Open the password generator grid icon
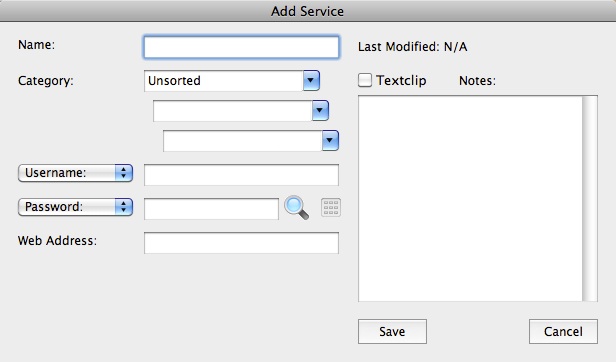 [x=331, y=207]
